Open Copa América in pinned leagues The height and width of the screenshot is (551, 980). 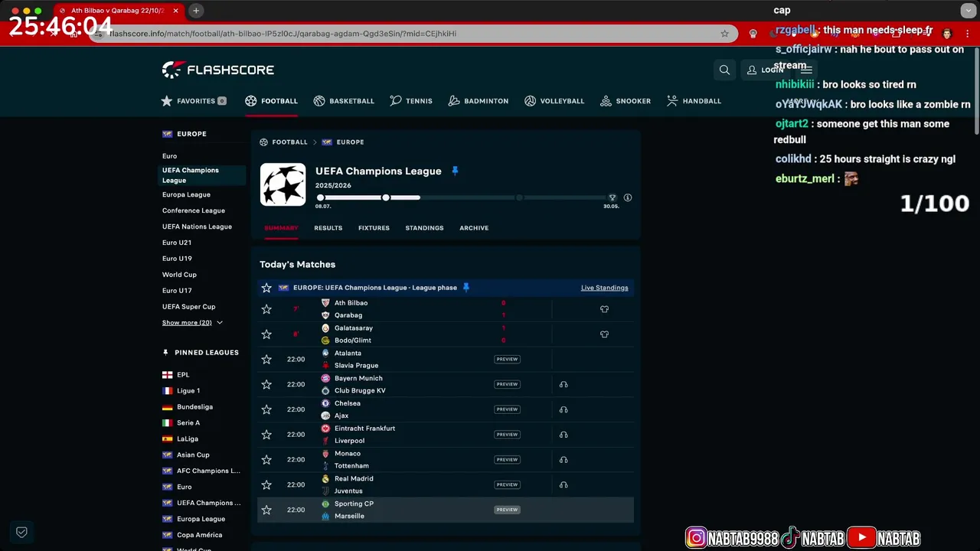(199, 535)
